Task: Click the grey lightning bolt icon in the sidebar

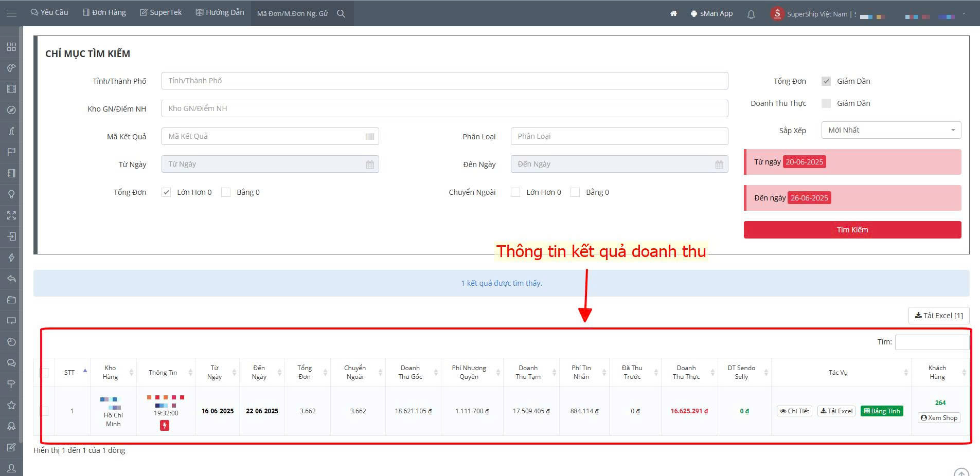Action: [x=11, y=258]
